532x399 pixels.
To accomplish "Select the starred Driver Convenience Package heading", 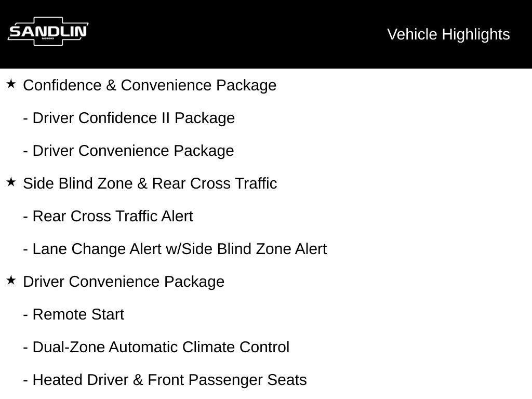I will click(x=124, y=282).
